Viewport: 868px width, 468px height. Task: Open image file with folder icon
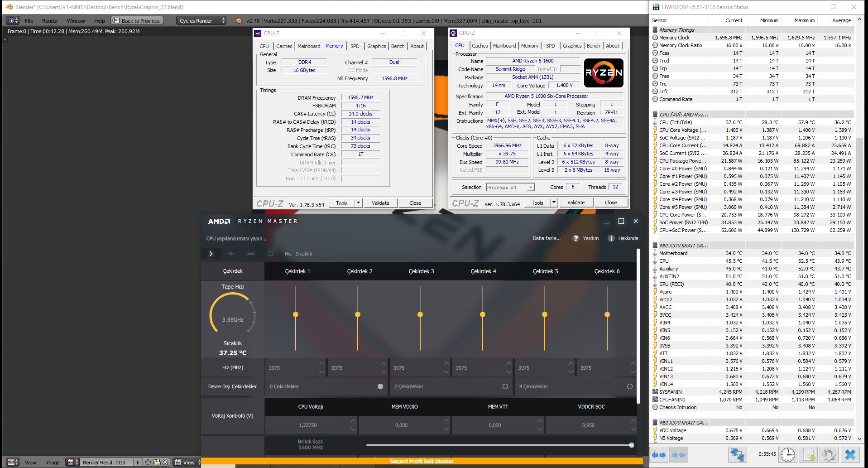pyautogui.click(x=157, y=462)
